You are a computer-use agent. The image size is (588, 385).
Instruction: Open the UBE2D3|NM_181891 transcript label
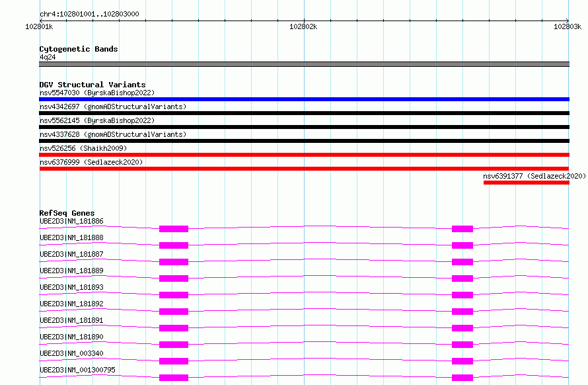(71, 320)
